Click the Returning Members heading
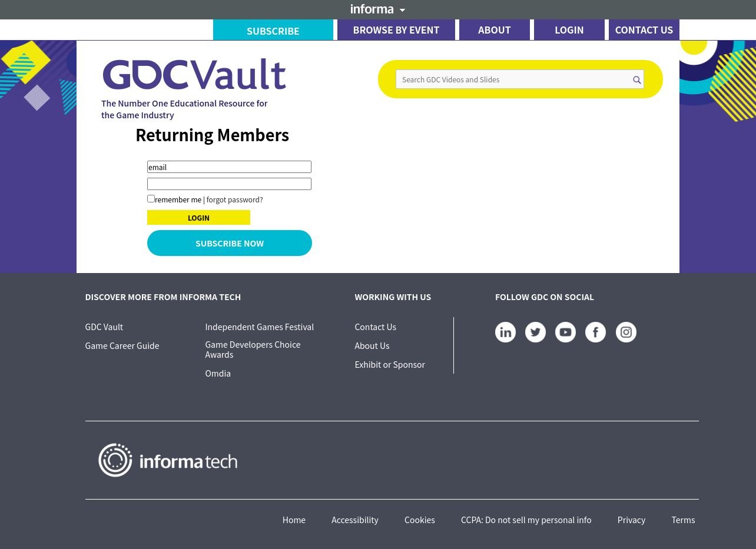The image size is (756, 549). (212, 135)
